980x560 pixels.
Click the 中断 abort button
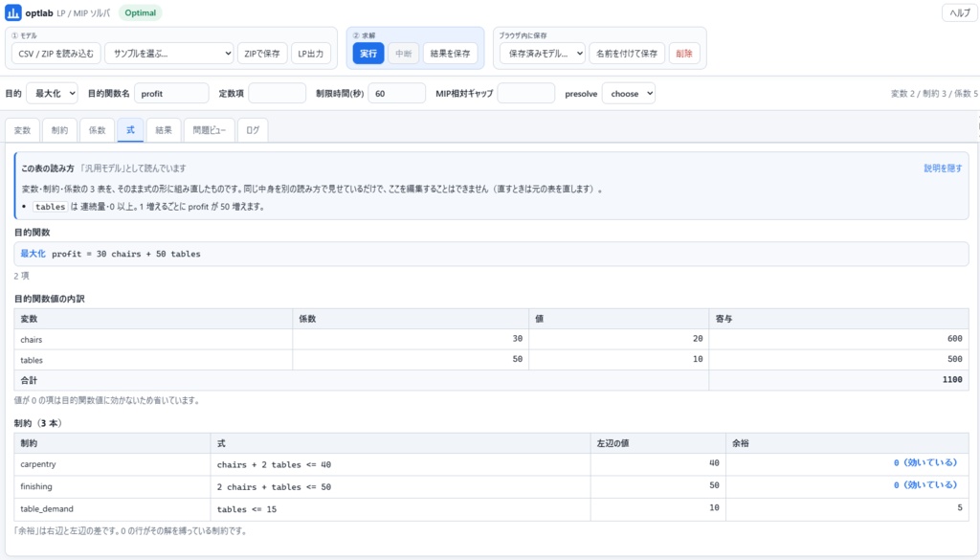[x=403, y=54]
